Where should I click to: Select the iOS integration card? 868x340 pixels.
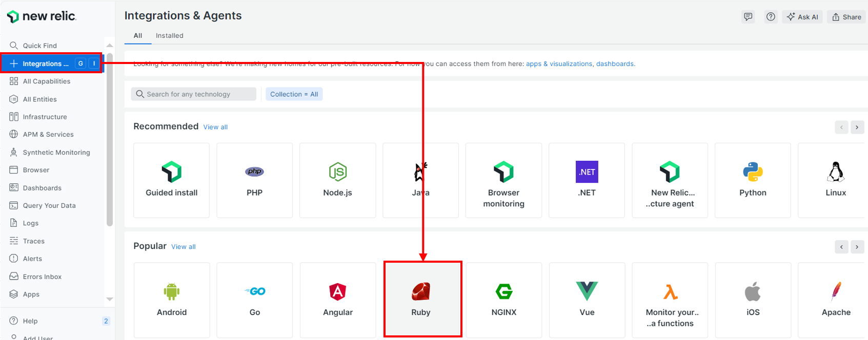tap(753, 300)
